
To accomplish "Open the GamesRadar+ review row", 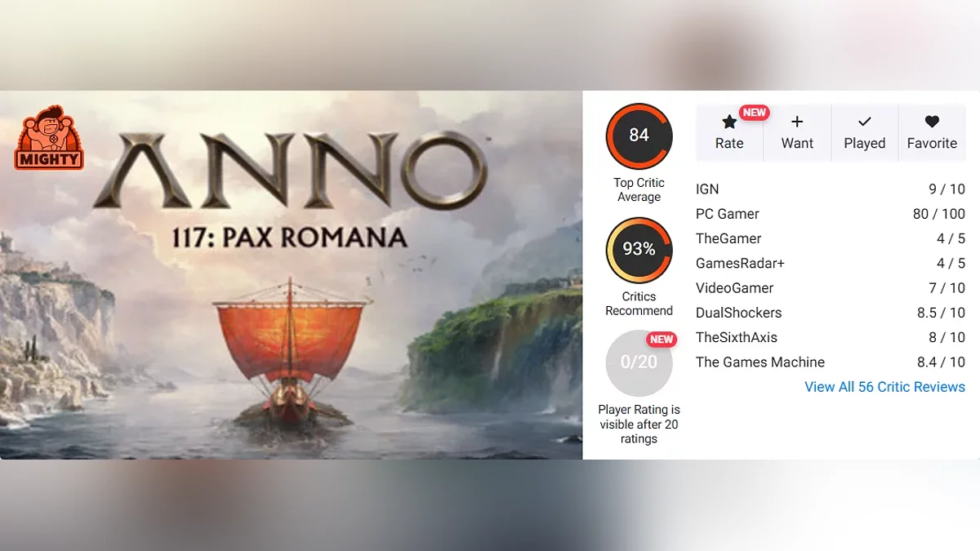I will pos(831,264).
